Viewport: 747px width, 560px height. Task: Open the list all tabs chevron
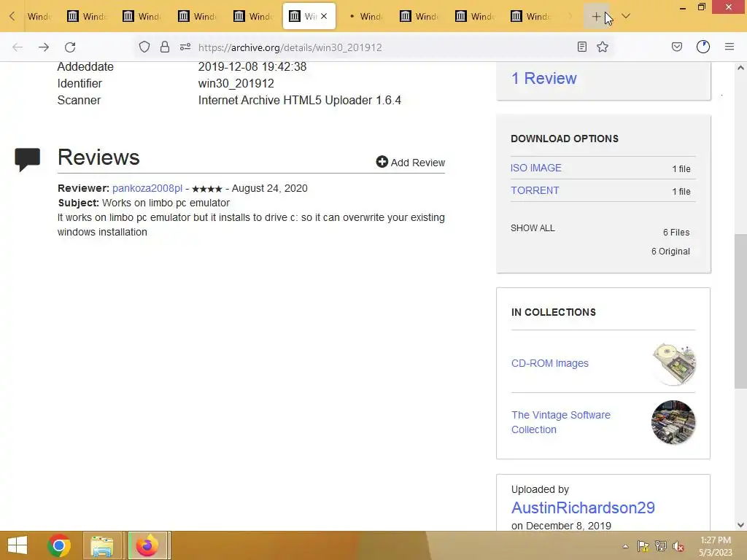click(626, 16)
